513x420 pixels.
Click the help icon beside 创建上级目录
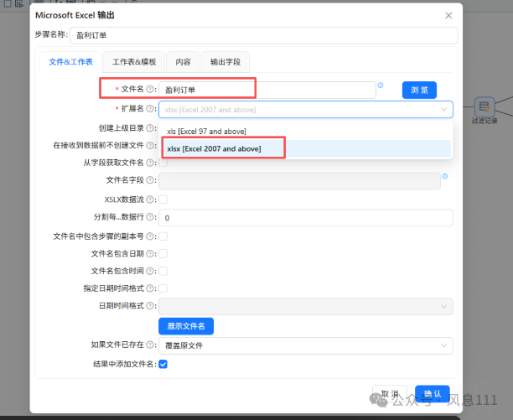coord(149,128)
